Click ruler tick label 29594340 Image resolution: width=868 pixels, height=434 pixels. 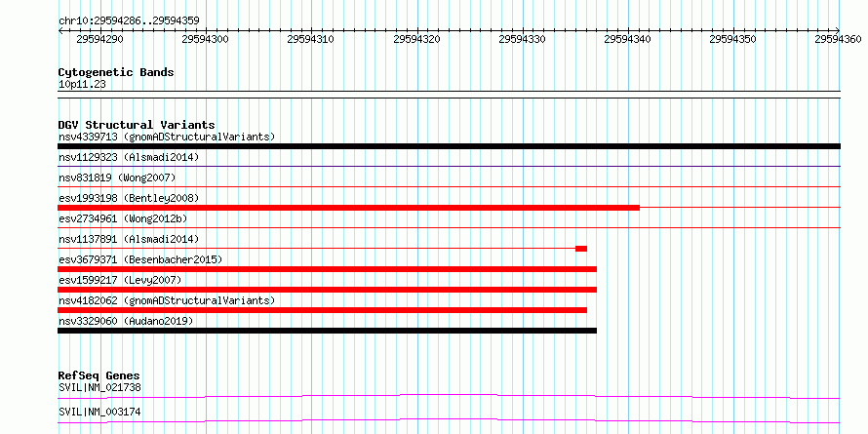(x=628, y=39)
